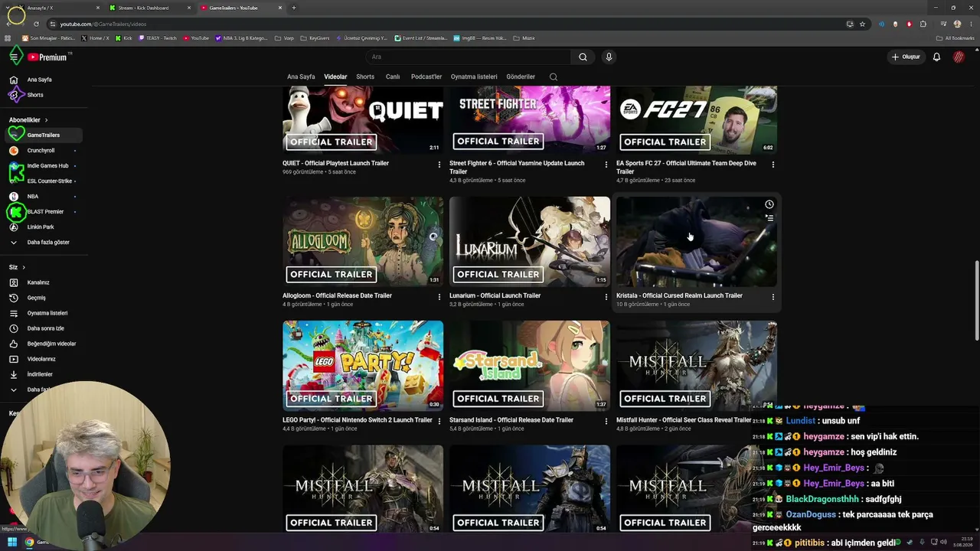The width and height of the screenshot is (980, 551).
Task: Add Kristala video to Watch Later
Action: pyautogui.click(x=769, y=204)
